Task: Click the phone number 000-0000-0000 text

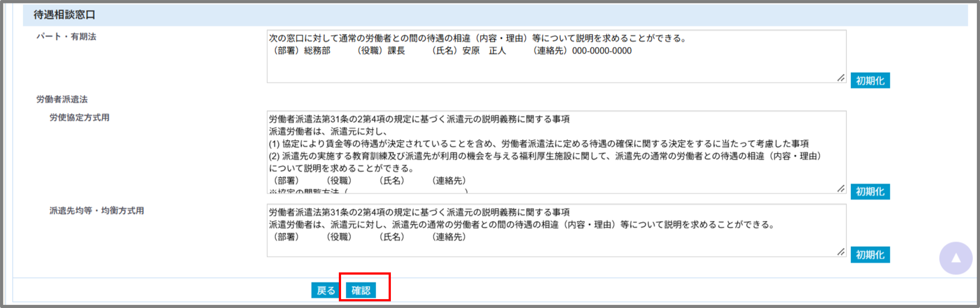Action: (602, 51)
